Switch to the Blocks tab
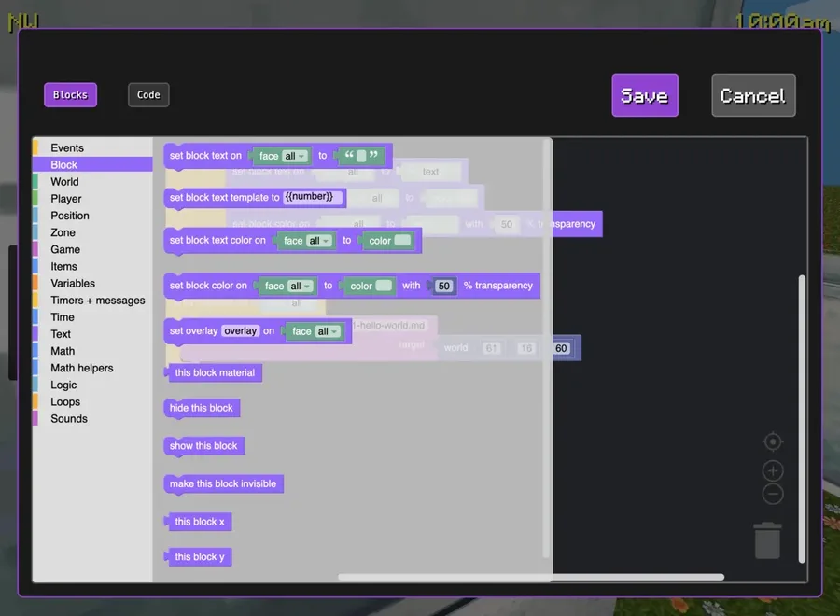Image resolution: width=840 pixels, height=616 pixels. pos(70,94)
